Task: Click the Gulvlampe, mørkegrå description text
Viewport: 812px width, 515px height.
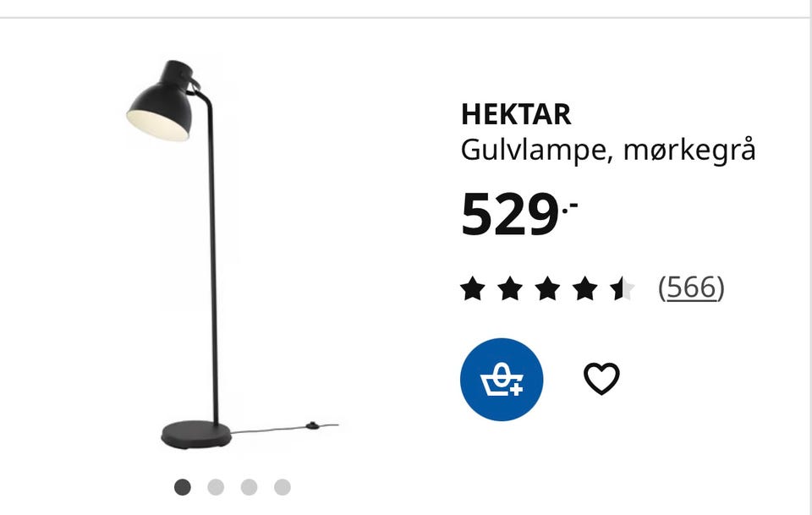Action: pyautogui.click(x=608, y=151)
